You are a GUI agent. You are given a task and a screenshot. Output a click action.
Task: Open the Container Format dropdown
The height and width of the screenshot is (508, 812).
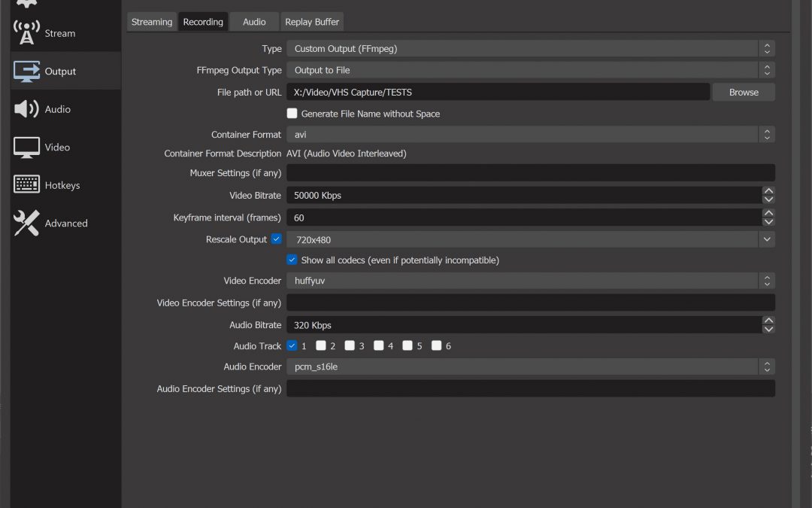(530, 135)
